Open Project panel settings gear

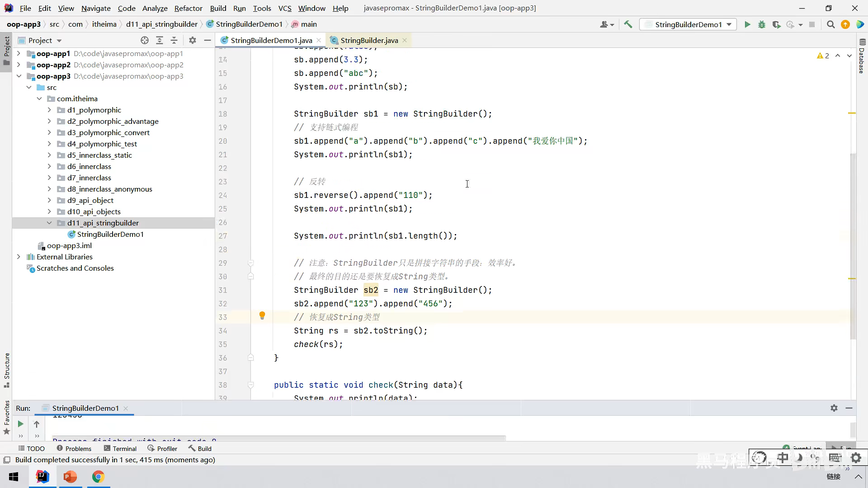point(193,40)
